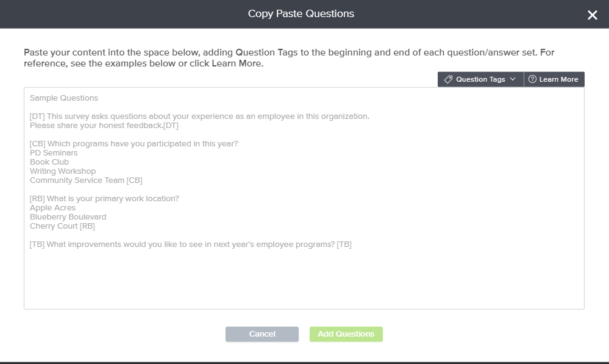Click the 'Book Club' sample answer

click(x=49, y=162)
